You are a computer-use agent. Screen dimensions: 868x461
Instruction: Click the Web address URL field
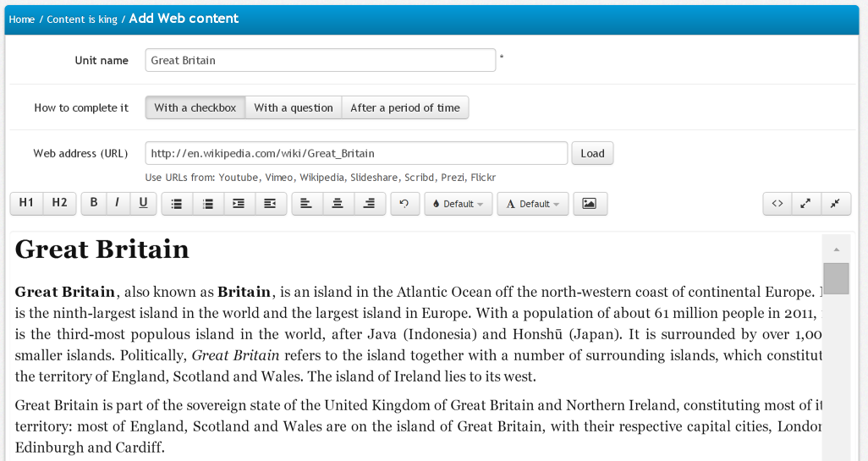point(356,153)
